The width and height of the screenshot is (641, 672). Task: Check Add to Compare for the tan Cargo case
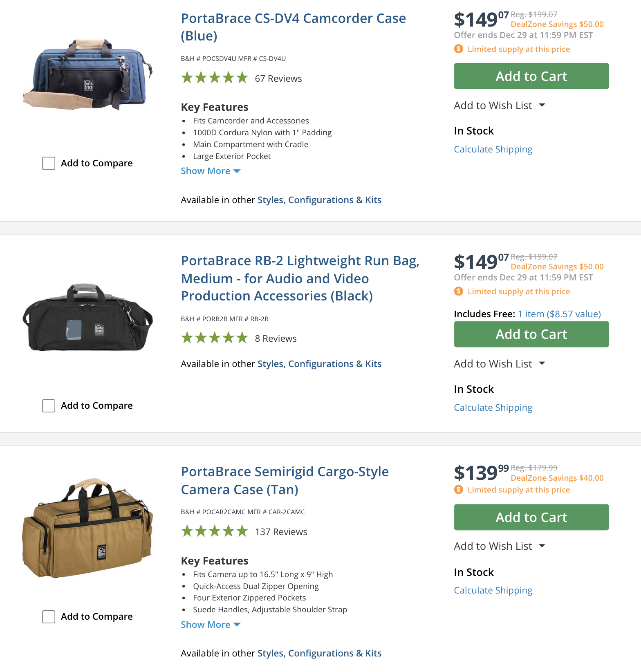(49, 617)
